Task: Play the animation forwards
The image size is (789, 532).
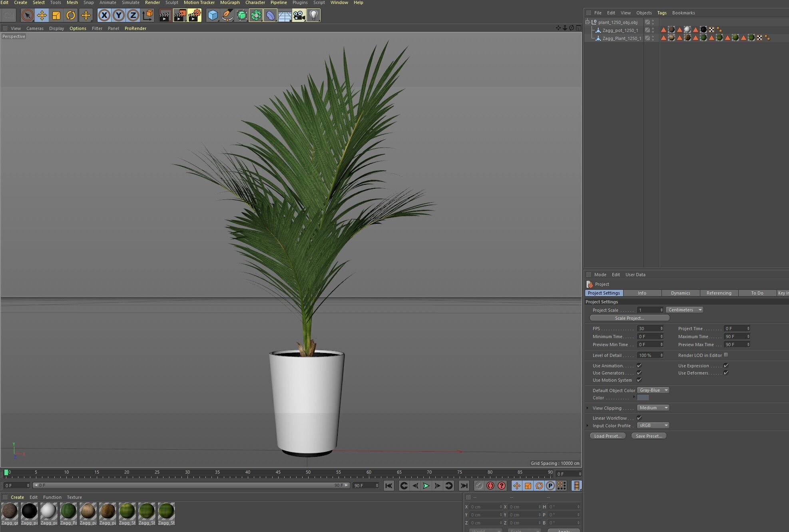Action: pyautogui.click(x=426, y=486)
